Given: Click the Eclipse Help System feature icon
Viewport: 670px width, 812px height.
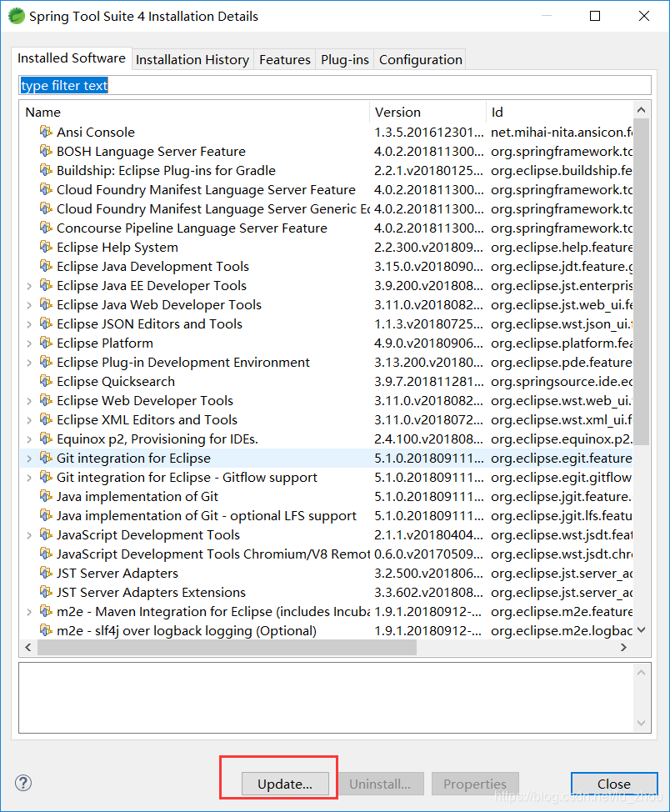Looking at the screenshot, I should point(46,247).
